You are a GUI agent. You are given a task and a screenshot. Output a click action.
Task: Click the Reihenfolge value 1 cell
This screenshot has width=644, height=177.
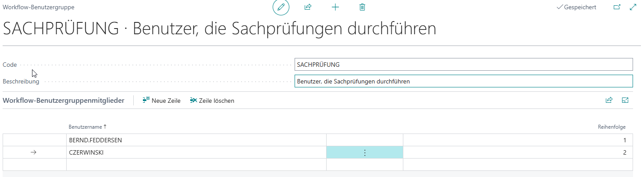pos(517,140)
